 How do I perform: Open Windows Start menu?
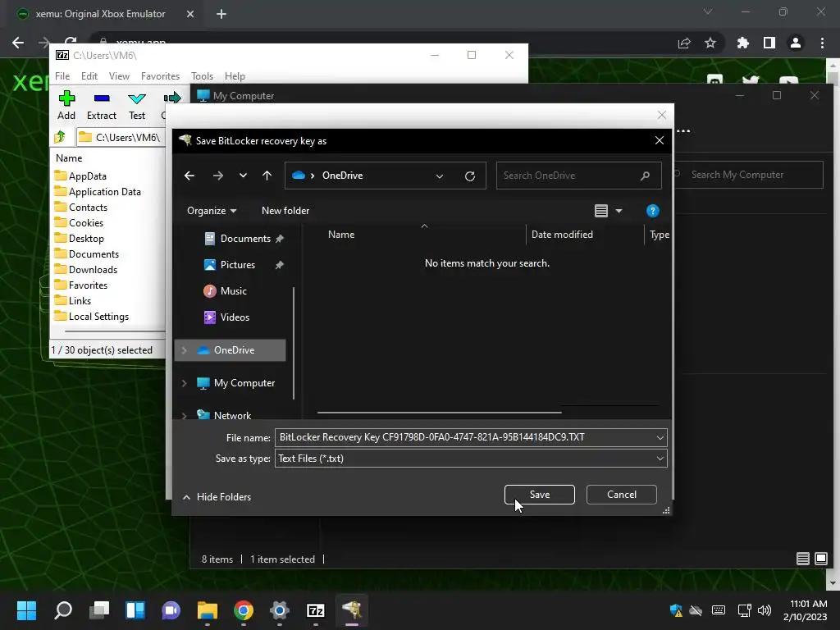[x=26, y=610]
